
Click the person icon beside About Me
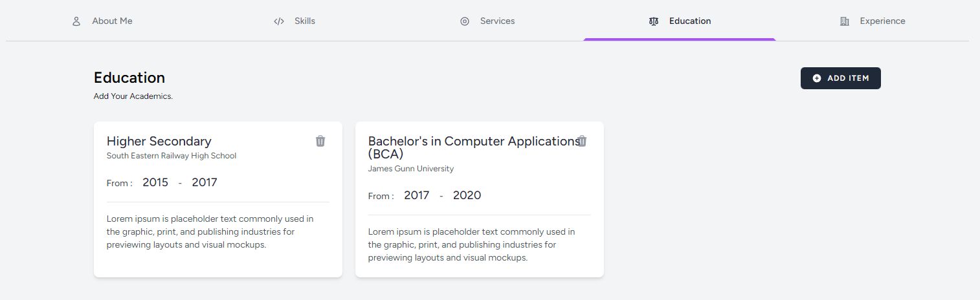tap(76, 21)
